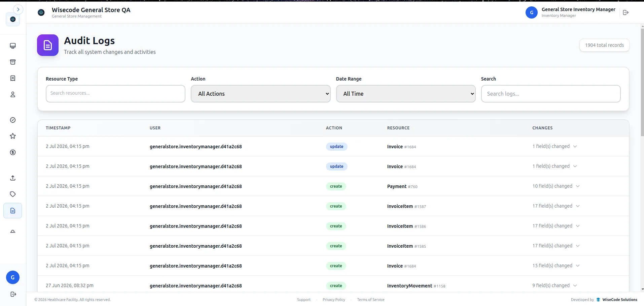Click the create badge on InventoryMovement row
The width and height of the screenshot is (644, 306).
point(336,286)
